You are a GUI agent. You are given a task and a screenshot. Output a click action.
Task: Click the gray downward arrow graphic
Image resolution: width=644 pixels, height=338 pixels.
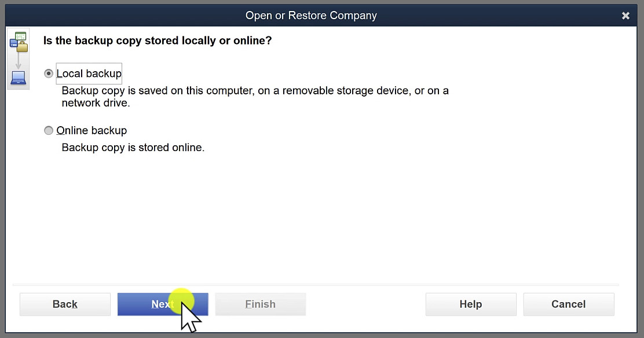[19, 61]
